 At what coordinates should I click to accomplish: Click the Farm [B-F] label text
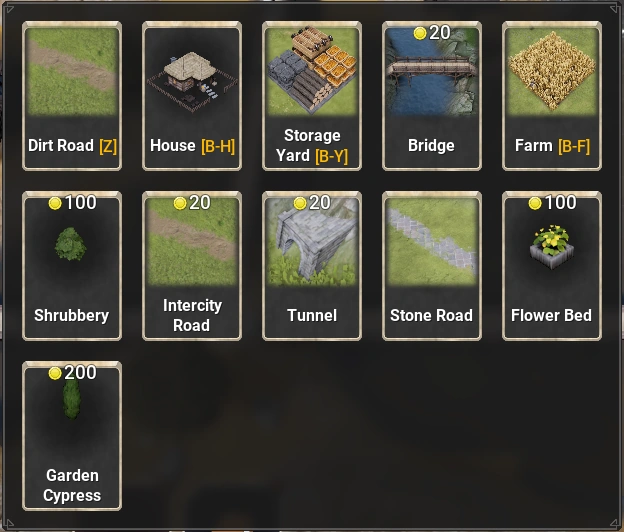552,146
